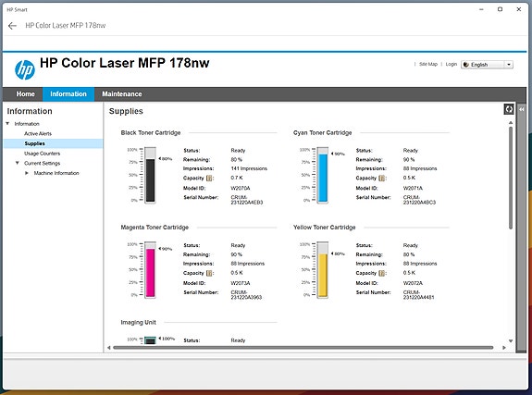The width and height of the screenshot is (532, 395).
Task: Select Active Alerts in sidebar
Action: tap(38, 134)
